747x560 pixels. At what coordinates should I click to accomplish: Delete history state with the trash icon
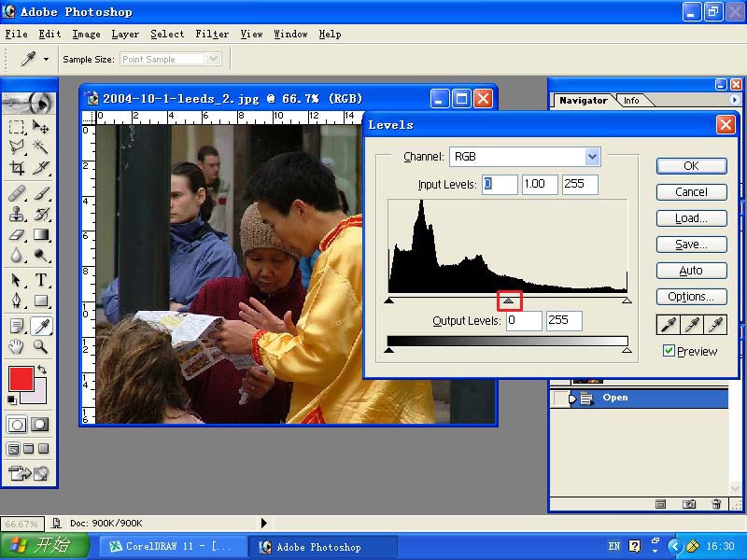(x=716, y=504)
